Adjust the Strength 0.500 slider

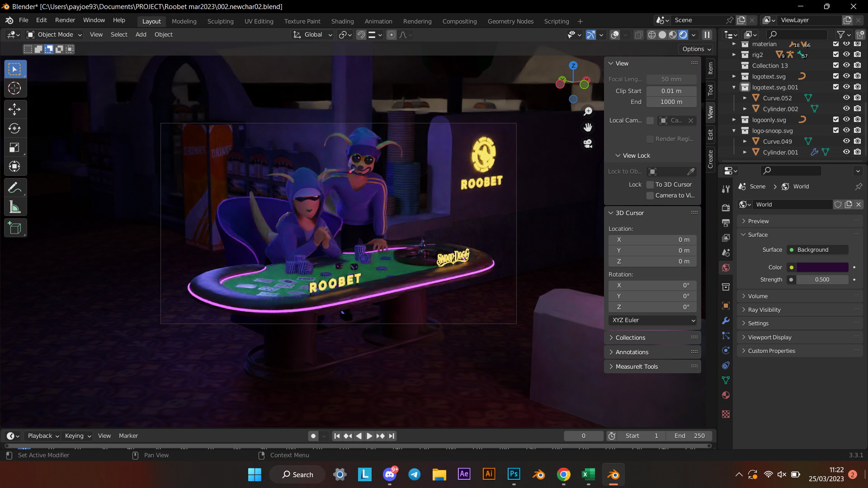tap(822, 280)
